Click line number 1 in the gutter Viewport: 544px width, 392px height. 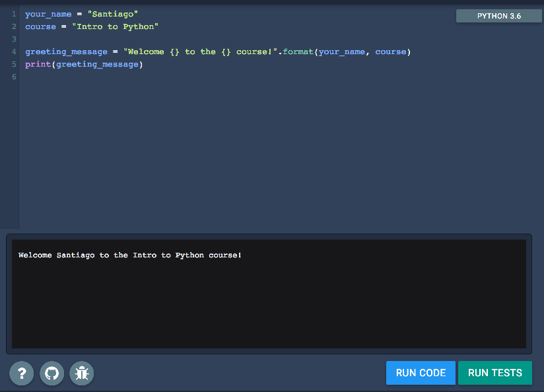coord(14,15)
